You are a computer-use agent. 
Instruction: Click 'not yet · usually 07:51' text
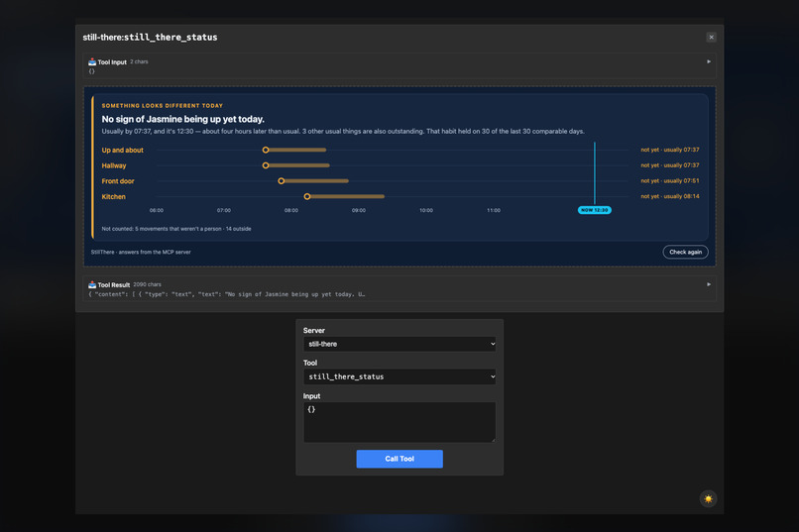tap(669, 180)
